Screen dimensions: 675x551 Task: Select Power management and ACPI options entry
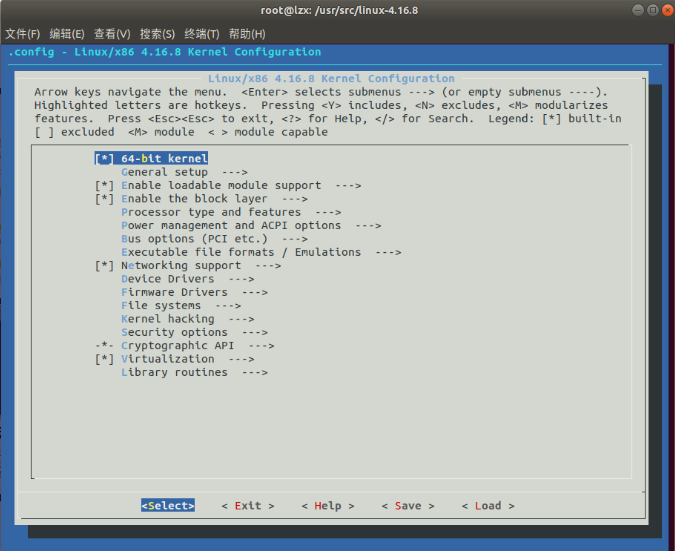pyautogui.click(x=231, y=226)
